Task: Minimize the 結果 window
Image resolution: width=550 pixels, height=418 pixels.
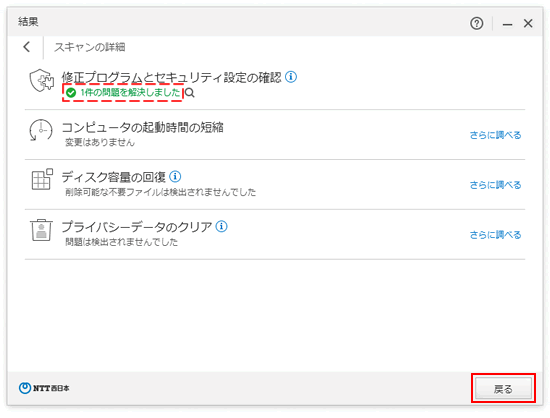Action: tap(507, 24)
